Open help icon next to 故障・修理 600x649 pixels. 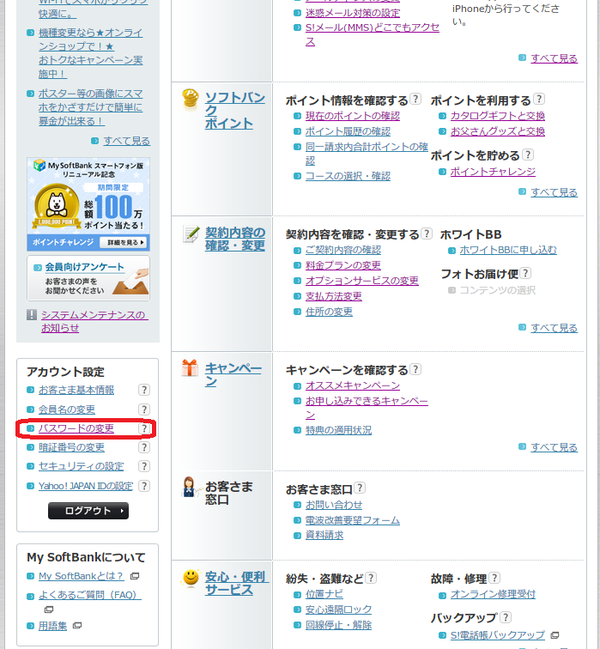[x=494, y=577]
